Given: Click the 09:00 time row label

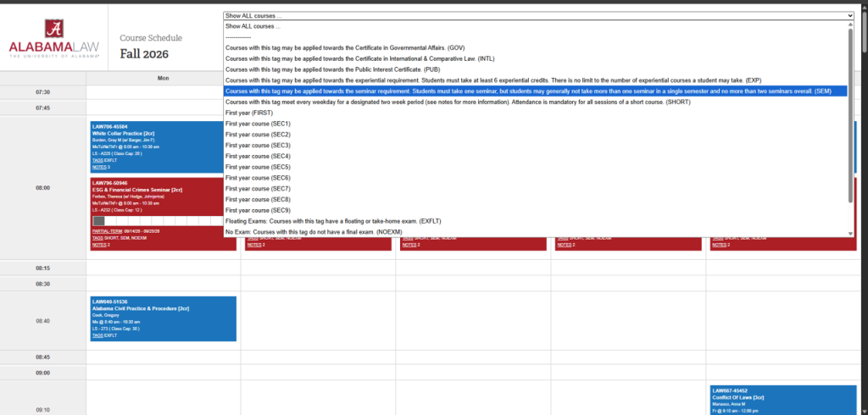Looking at the screenshot, I should coord(42,373).
